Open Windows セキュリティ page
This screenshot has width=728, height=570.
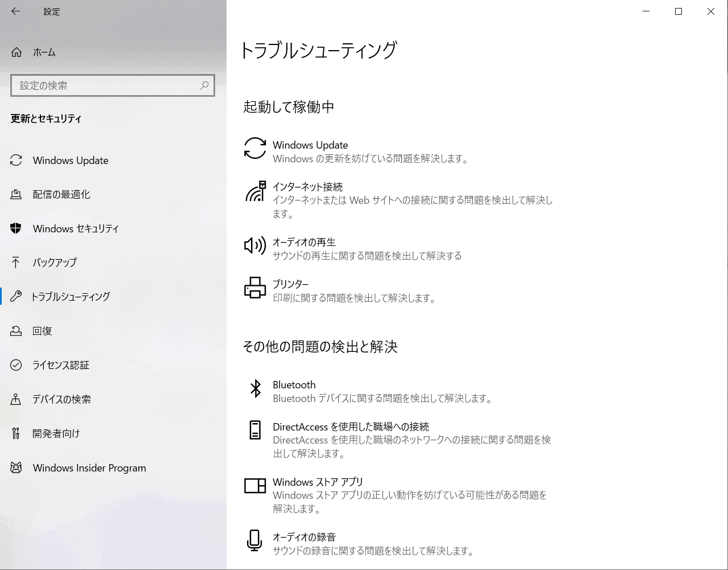(113, 228)
